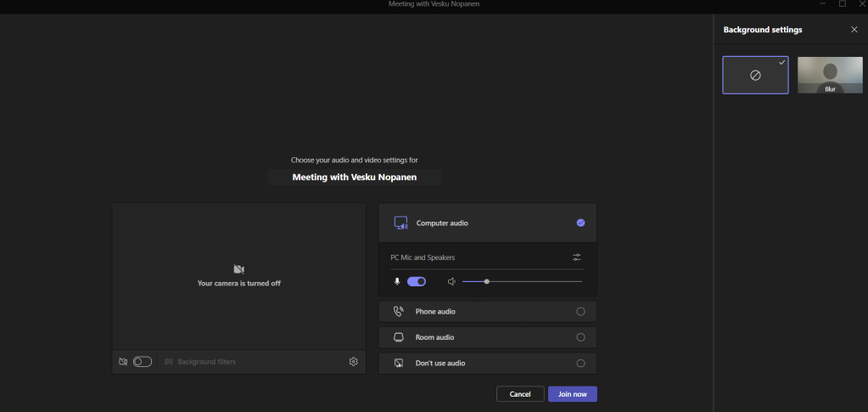Adjust the speaker volume slider

point(487,281)
